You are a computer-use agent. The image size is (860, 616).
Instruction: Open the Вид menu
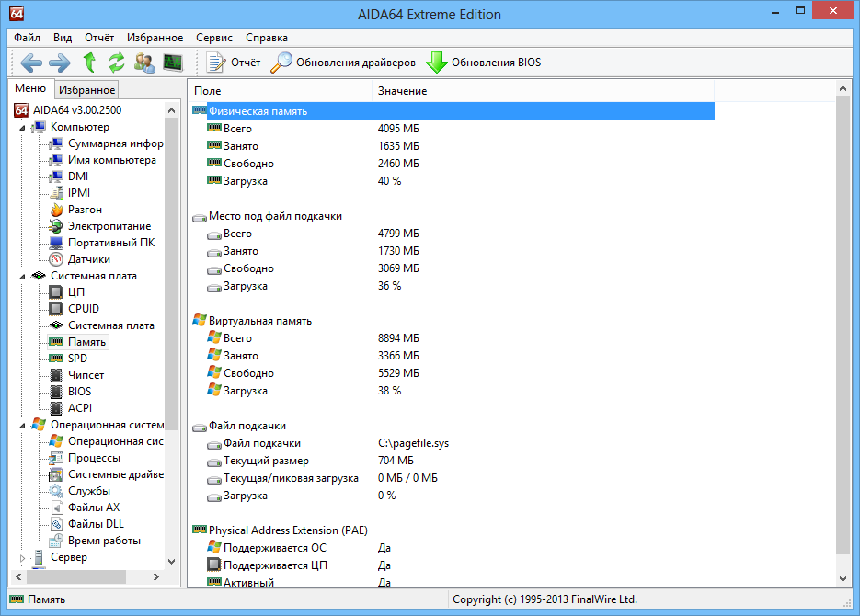pyautogui.click(x=63, y=38)
